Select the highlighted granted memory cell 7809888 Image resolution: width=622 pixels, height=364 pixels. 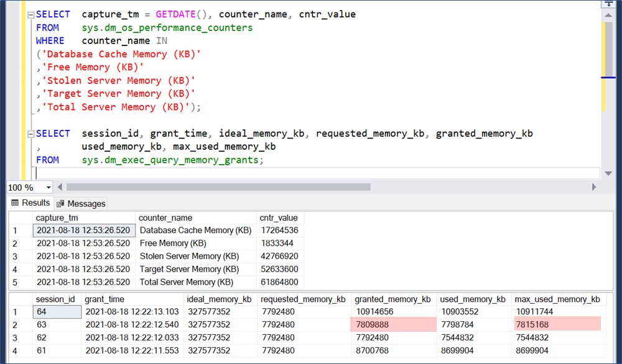(394, 325)
